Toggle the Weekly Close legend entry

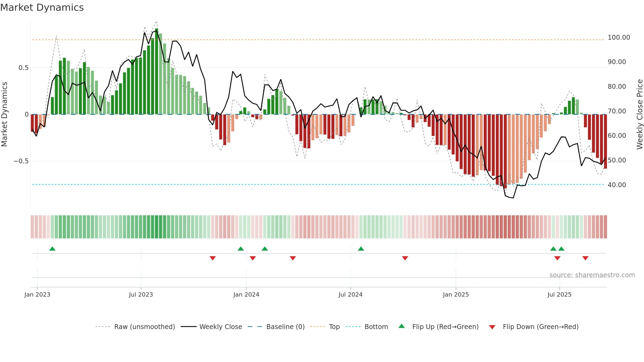[221, 327]
